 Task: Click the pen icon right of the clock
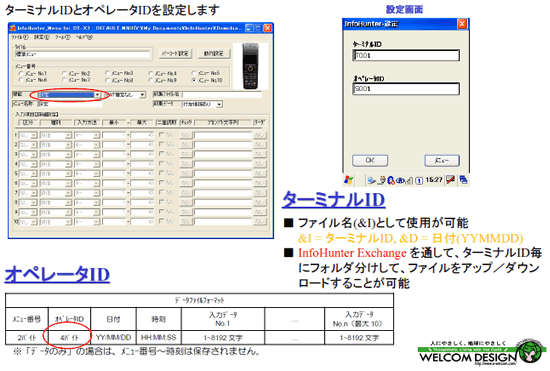click(450, 180)
